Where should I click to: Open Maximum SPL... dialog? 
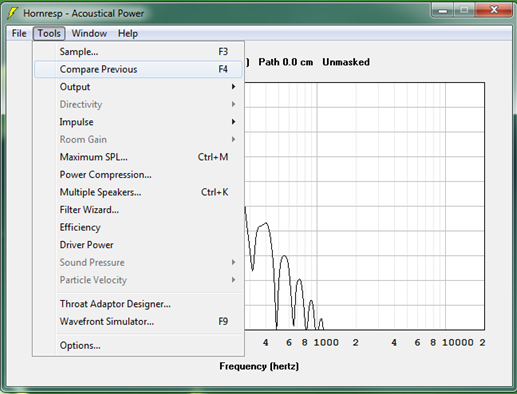point(138,157)
